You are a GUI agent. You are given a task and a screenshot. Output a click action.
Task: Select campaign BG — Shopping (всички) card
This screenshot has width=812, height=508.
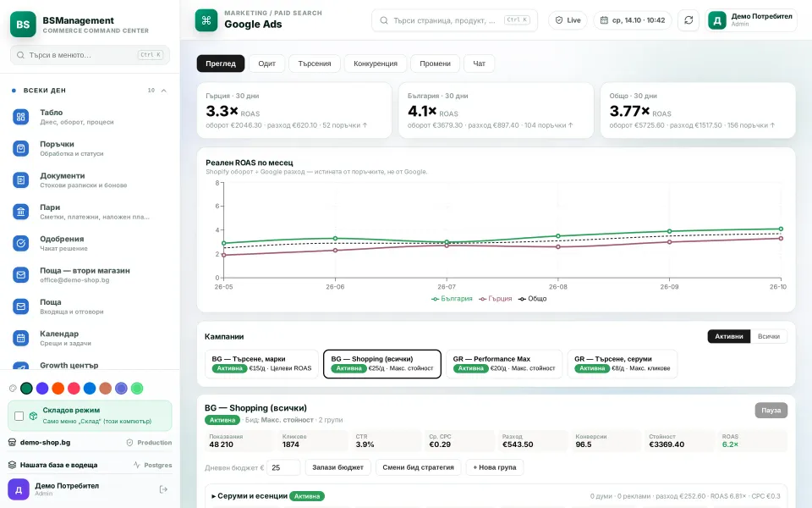(x=382, y=364)
